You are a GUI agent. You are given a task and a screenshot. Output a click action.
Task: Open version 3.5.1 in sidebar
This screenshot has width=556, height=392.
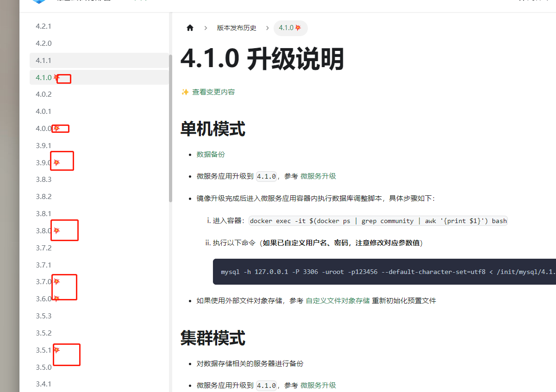click(44, 350)
